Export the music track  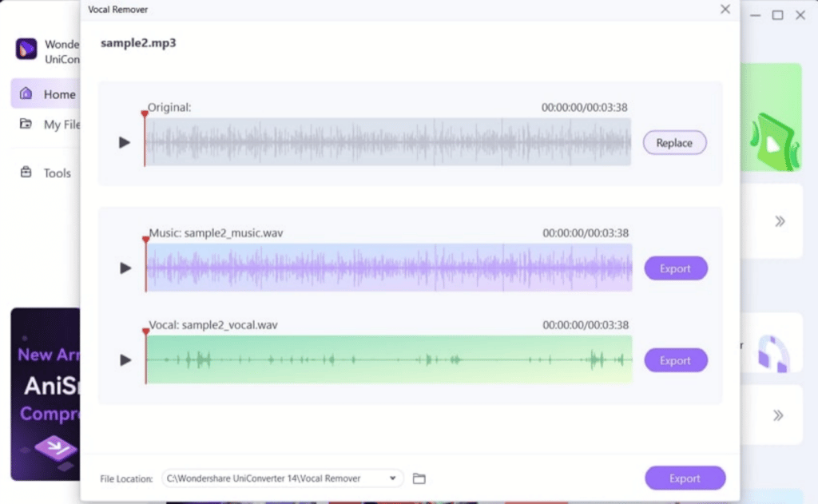[x=676, y=268]
